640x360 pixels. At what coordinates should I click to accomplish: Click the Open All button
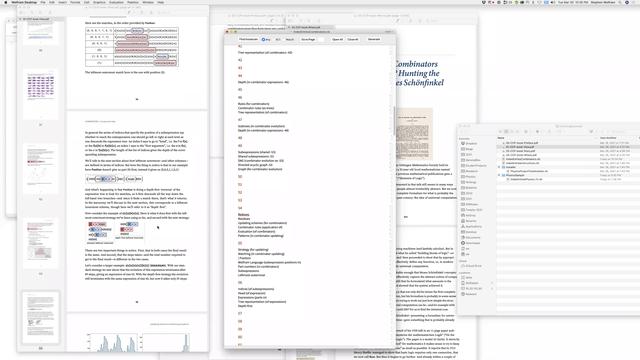338,40
